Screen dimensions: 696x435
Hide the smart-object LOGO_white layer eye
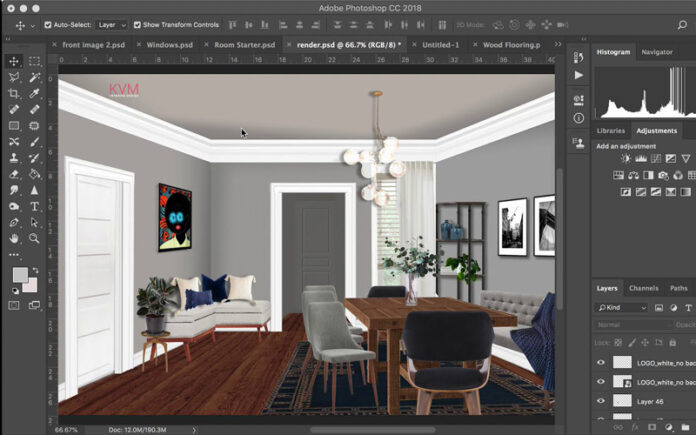(x=601, y=382)
